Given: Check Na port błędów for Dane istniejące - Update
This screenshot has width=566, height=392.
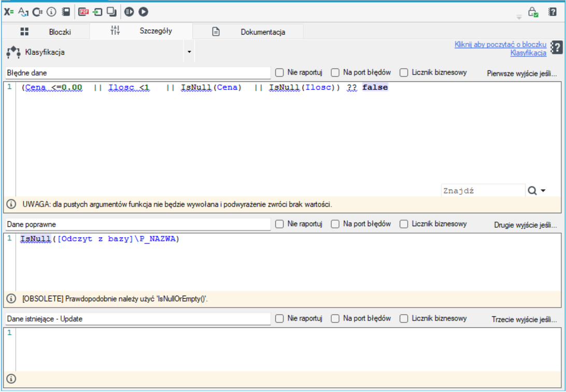Looking at the screenshot, I should click(335, 318).
